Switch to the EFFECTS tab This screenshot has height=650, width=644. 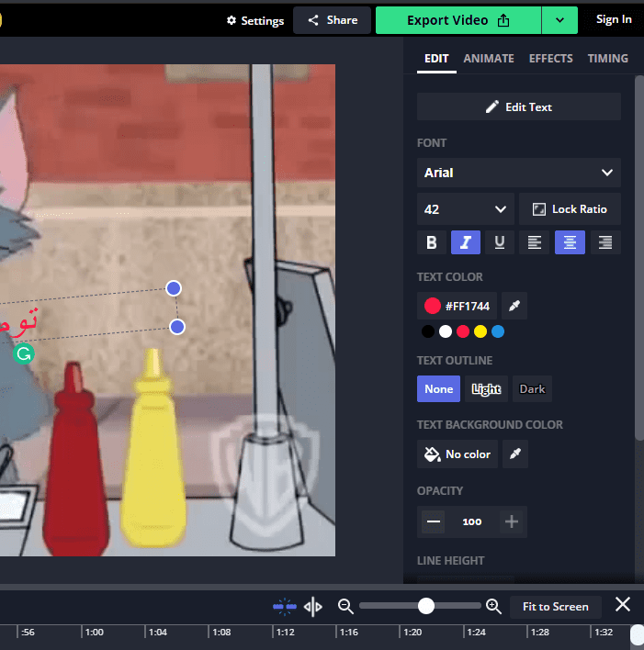pyautogui.click(x=551, y=58)
